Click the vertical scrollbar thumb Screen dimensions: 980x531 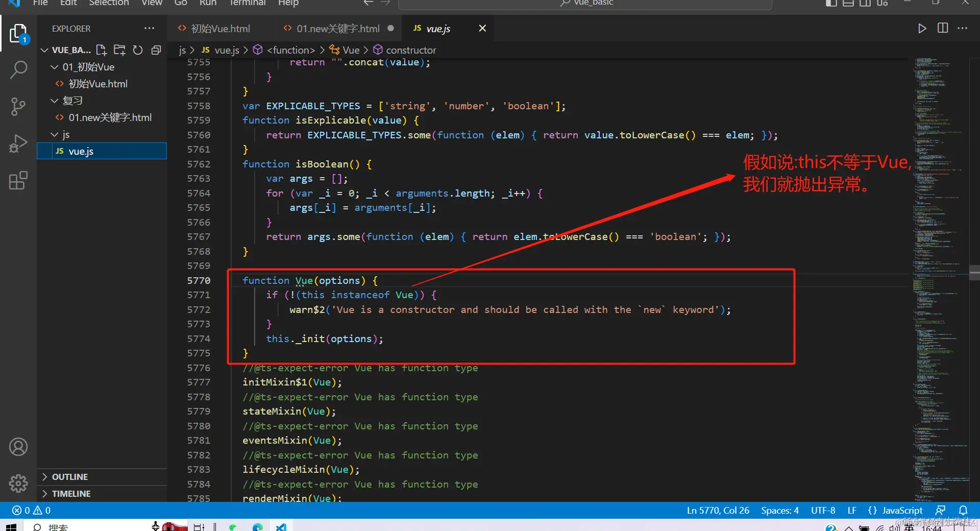click(974, 273)
